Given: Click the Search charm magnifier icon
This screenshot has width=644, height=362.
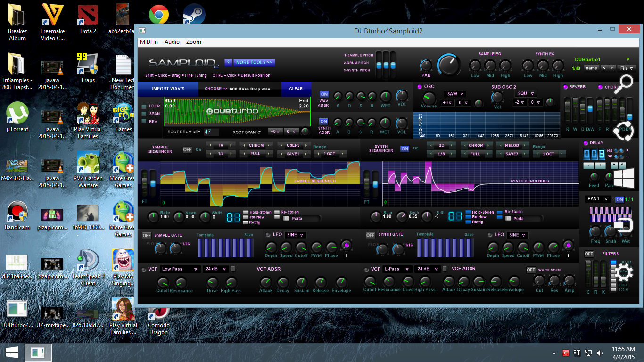Looking at the screenshot, I should [625, 84].
